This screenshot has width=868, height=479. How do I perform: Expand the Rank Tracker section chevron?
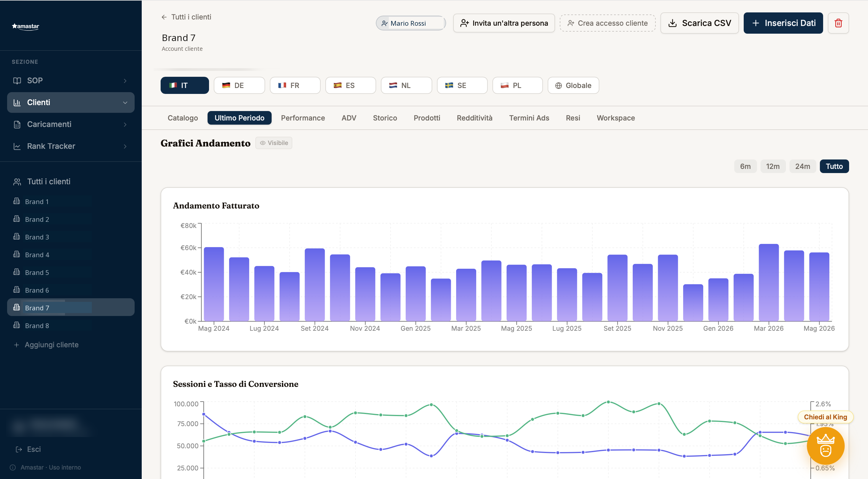[125, 147]
